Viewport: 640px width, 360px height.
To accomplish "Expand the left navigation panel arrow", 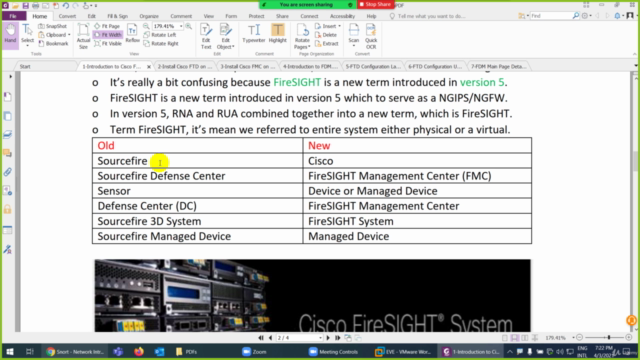I will [x=10, y=76].
